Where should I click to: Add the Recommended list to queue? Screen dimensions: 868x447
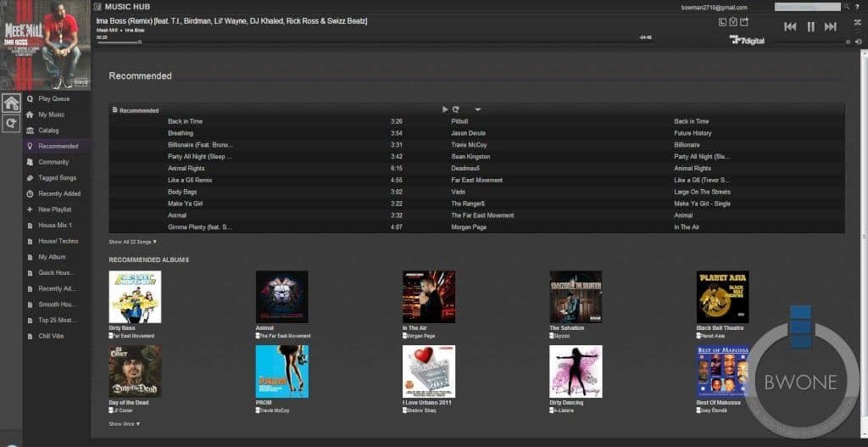455,109
